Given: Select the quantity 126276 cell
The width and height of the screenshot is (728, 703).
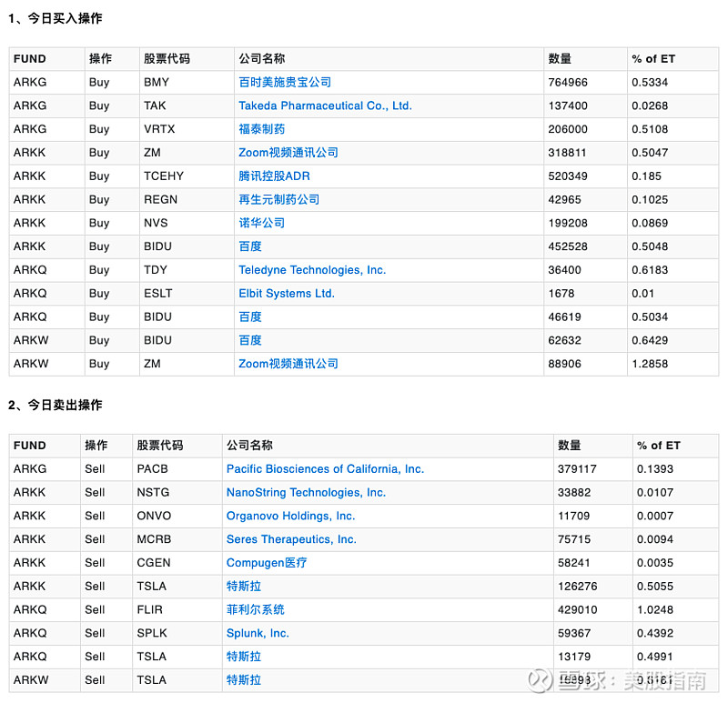Looking at the screenshot, I should pos(593,586).
